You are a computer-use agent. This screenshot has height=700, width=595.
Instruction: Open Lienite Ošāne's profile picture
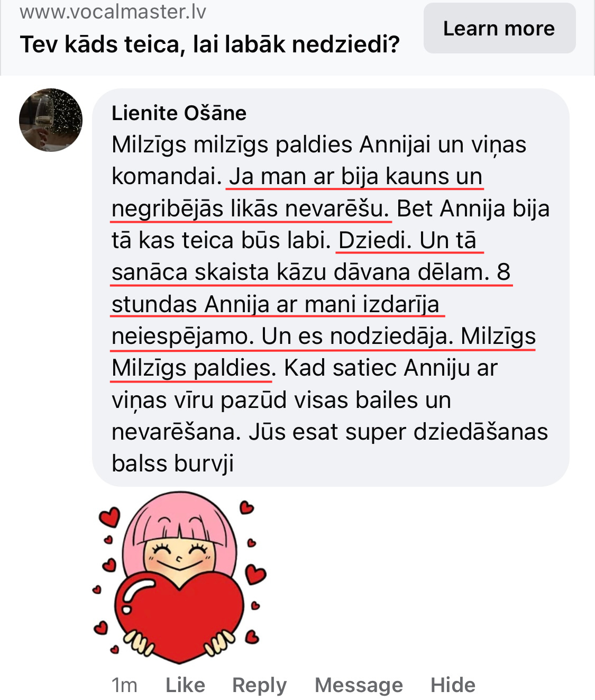point(51,120)
